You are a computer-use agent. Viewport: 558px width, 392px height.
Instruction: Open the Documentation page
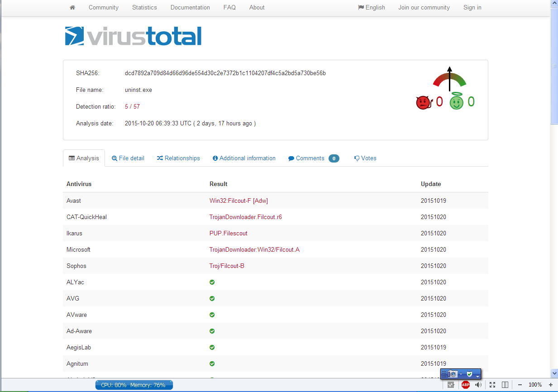coord(190,7)
